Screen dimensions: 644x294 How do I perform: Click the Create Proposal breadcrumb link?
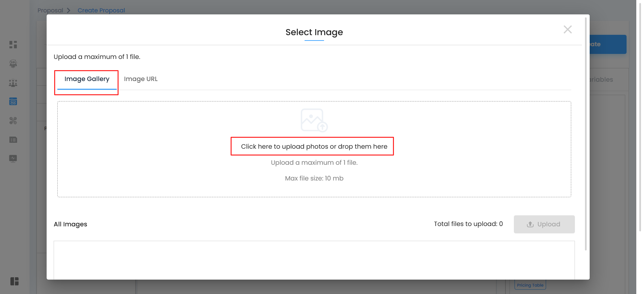[x=101, y=10]
